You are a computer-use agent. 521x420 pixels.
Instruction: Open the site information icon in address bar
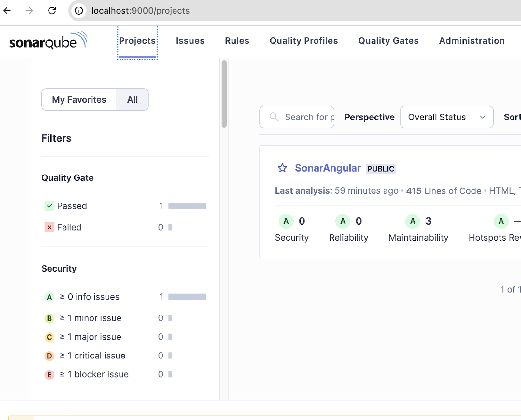79,11
